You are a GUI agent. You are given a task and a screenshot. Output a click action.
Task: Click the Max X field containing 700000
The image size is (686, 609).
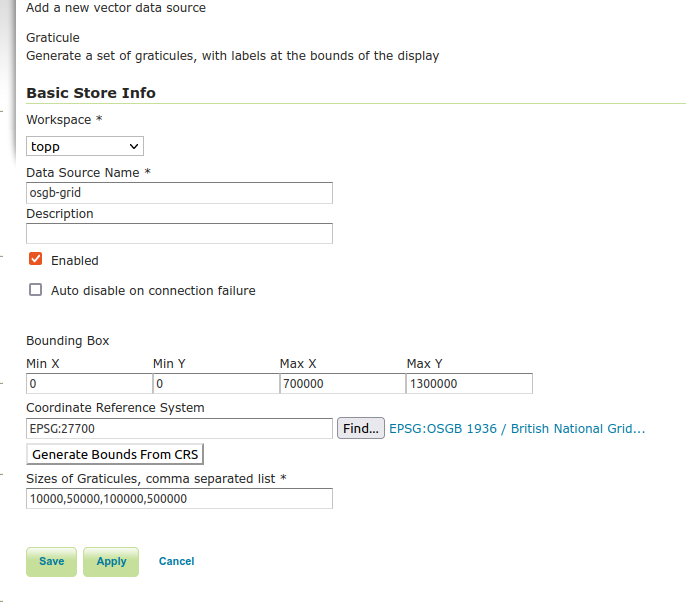click(x=342, y=384)
